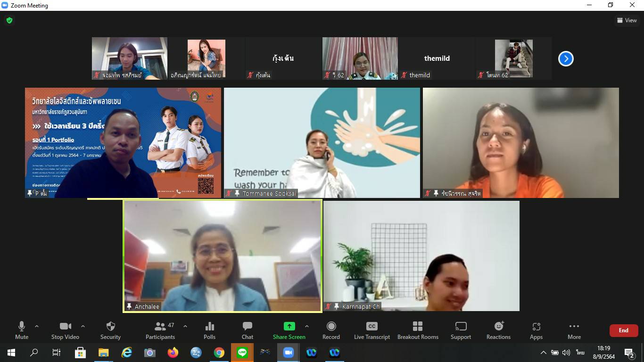This screenshot has width=644, height=362.
Task: Open the Participants list
Action: point(160,330)
